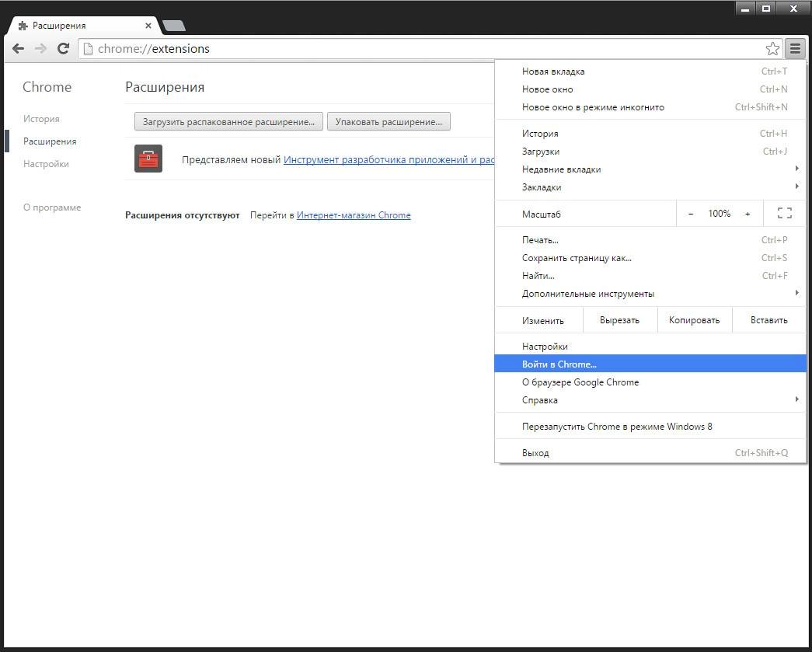Open Настройки in the left sidebar
Viewport: 812px width, 652px height.
pos(46,164)
